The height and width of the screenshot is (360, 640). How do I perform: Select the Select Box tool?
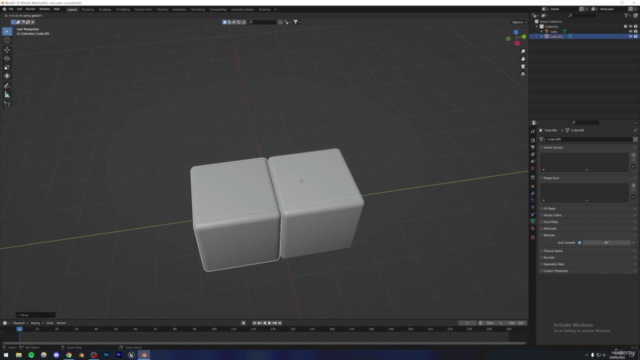[x=7, y=31]
